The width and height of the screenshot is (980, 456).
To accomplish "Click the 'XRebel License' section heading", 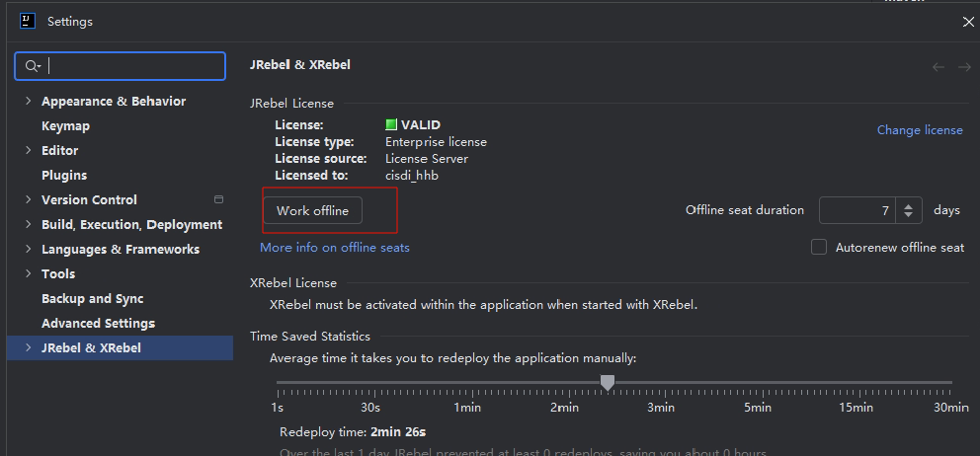I will 293,283.
